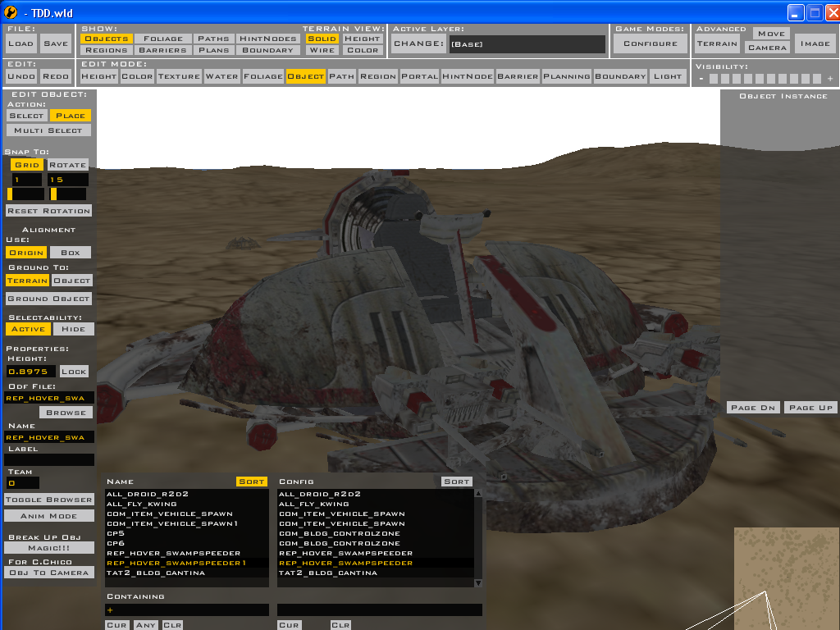This screenshot has width=840, height=630.
Task: Click the Ground Object button
Action: [x=48, y=299]
